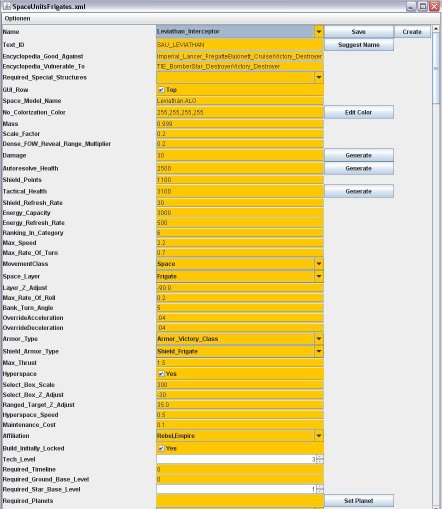Click the OverrideDeceleration field
The image size is (442, 509).
(x=240, y=328)
